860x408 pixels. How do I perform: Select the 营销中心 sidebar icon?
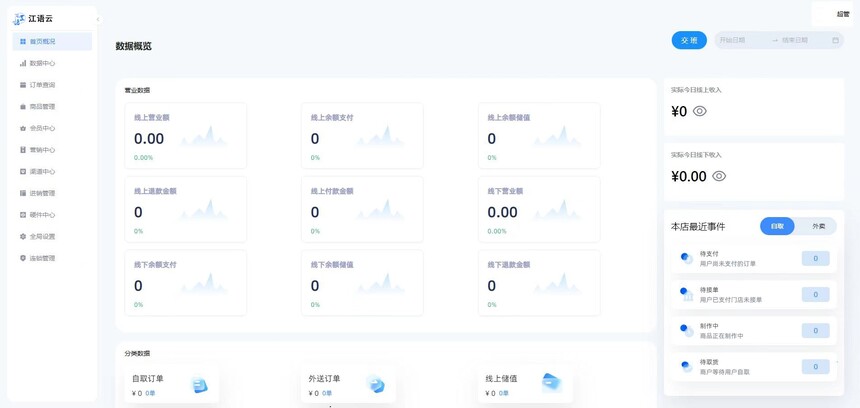(x=23, y=150)
